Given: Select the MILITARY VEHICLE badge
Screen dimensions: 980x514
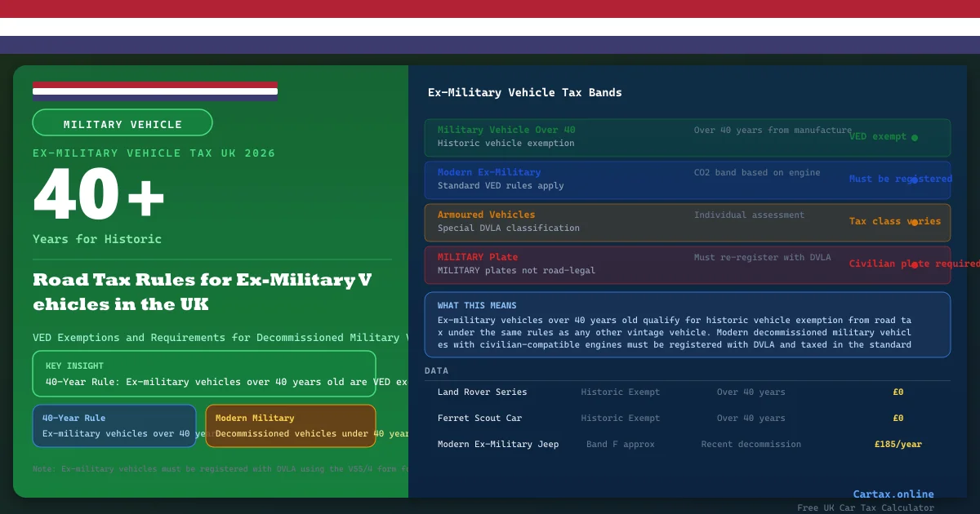Looking at the screenshot, I should tap(122, 122).
